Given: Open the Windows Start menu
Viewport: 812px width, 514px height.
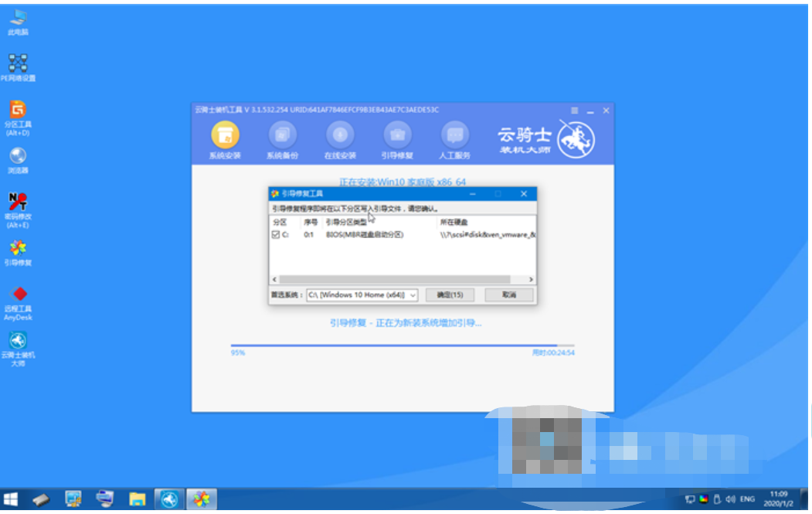Looking at the screenshot, I should 10,499.
